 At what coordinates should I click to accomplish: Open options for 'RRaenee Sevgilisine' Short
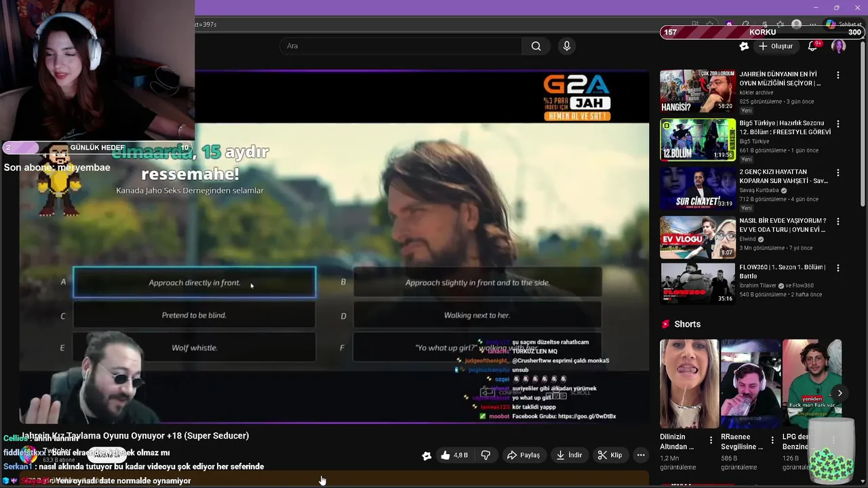click(772, 441)
